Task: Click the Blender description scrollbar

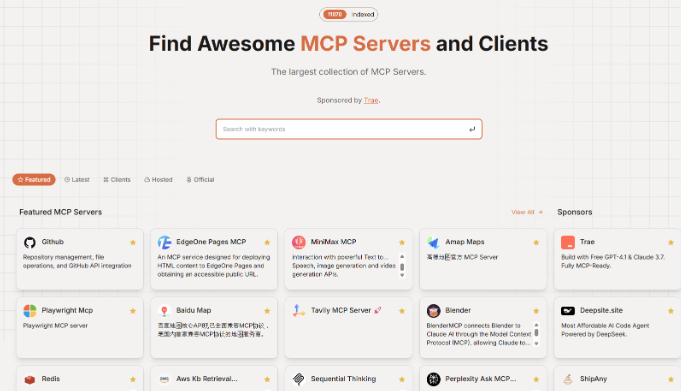Action: coord(536,334)
